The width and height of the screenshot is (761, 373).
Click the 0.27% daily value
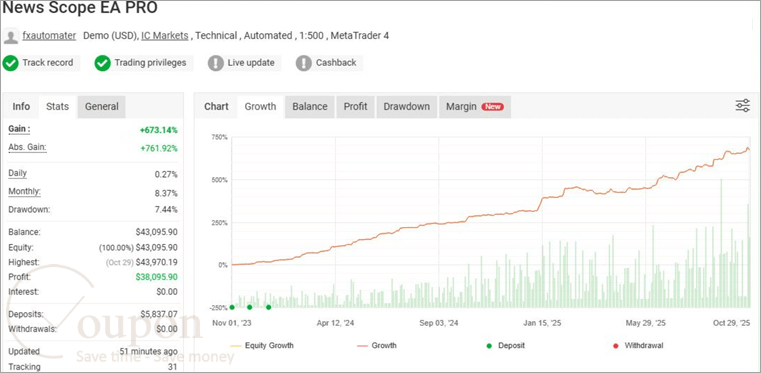(x=166, y=175)
